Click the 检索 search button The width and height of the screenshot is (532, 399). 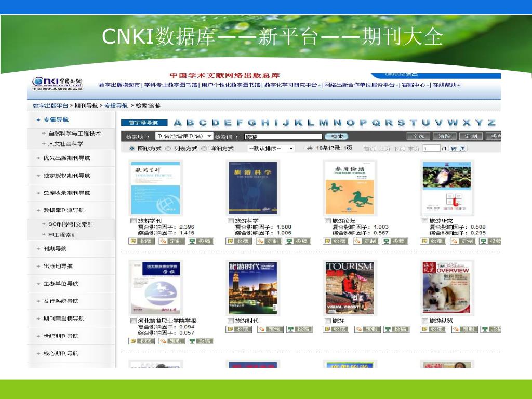[337, 137]
